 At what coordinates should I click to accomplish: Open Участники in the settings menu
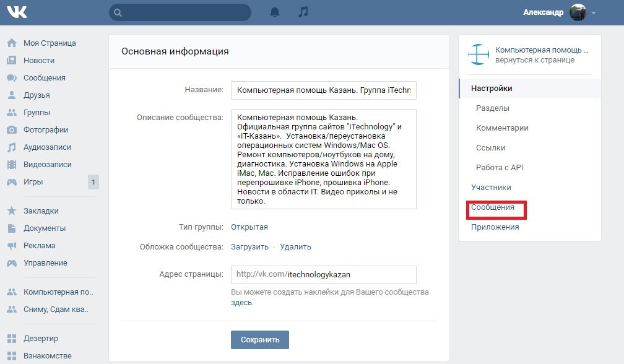pyautogui.click(x=491, y=188)
